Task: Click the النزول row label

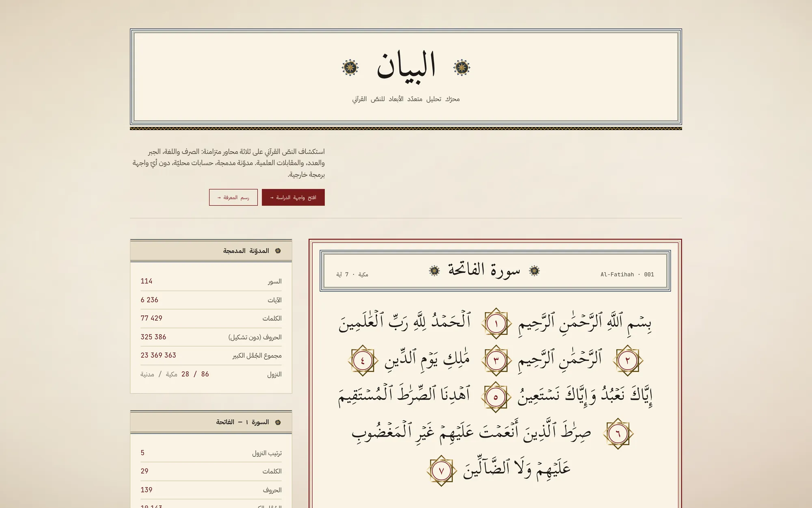Action: click(x=274, y=374)
